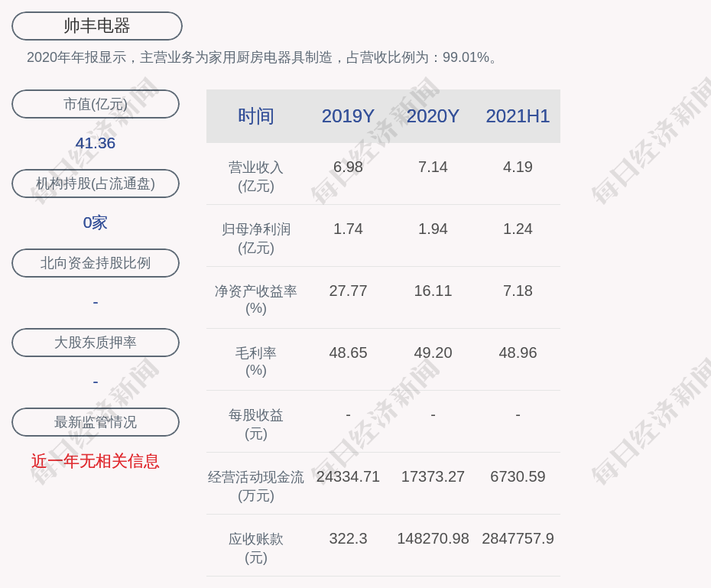Click the 营业收入(亿元) row label

[256, 177]
